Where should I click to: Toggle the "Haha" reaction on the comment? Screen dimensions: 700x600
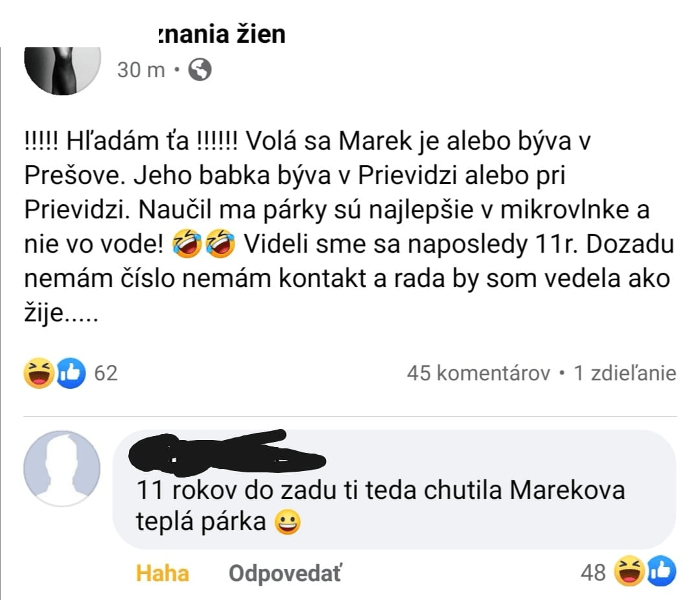click(163, 573)
